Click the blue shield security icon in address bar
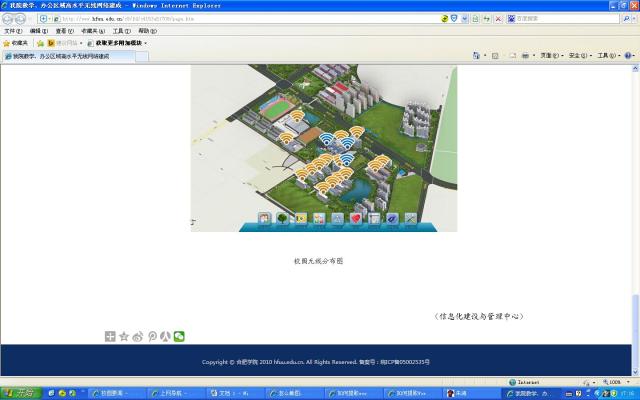This screenshot has height=400, width=640. click(x=454, y=18)
